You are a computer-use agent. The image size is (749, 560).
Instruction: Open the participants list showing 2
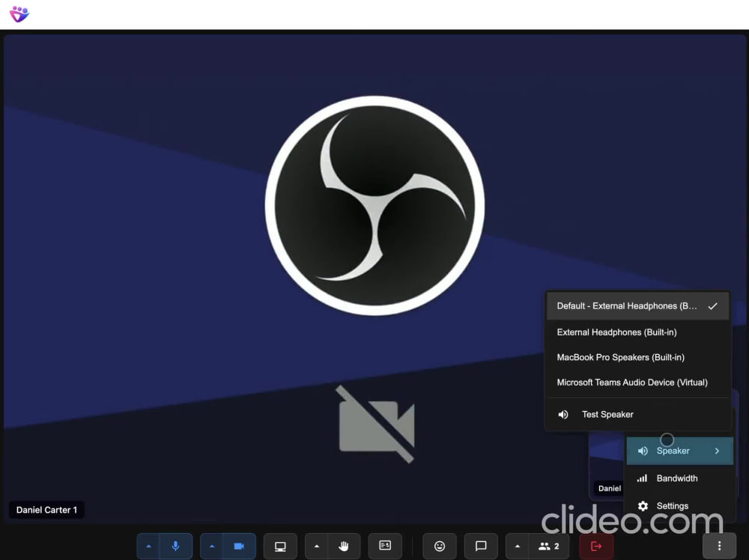coord(549,547)
